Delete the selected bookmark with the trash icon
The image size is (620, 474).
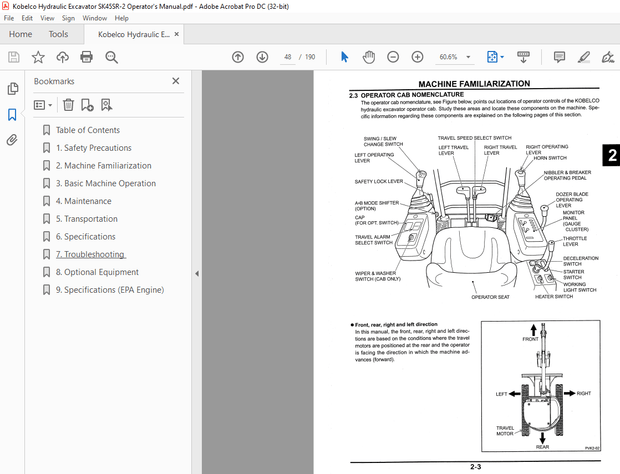(68, 104)
